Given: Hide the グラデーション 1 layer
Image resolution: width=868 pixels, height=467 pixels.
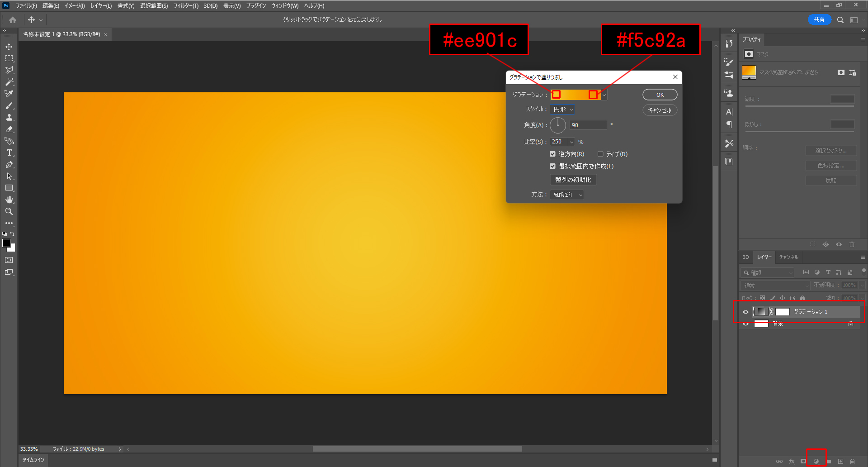Looking at the screenshot, I should pos(745,312).
